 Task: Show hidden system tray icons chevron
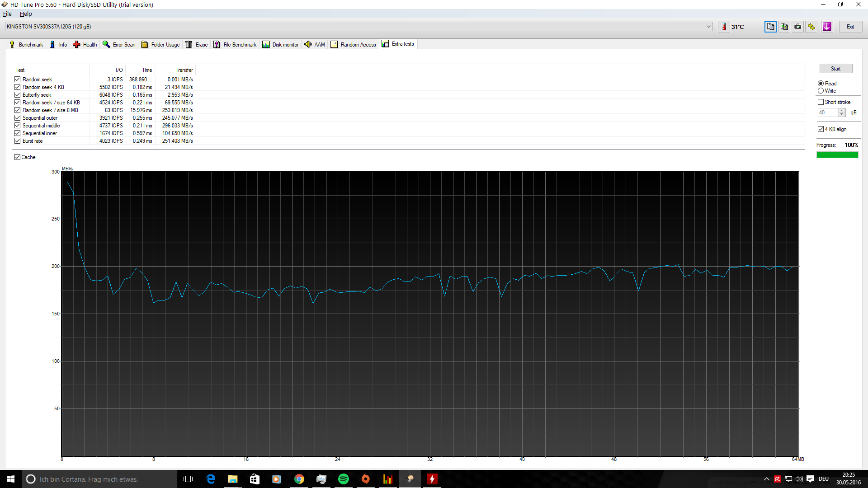(x=766, y=479)
